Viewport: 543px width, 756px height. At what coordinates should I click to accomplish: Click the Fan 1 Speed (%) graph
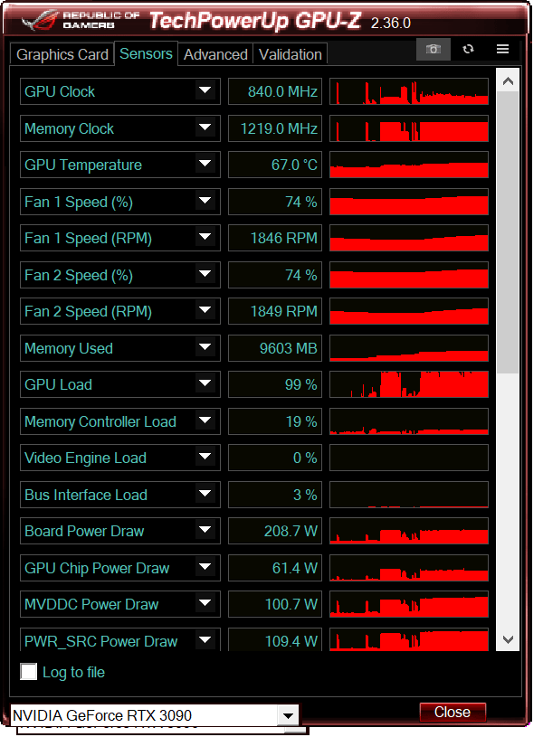click(x=409, y=201)
